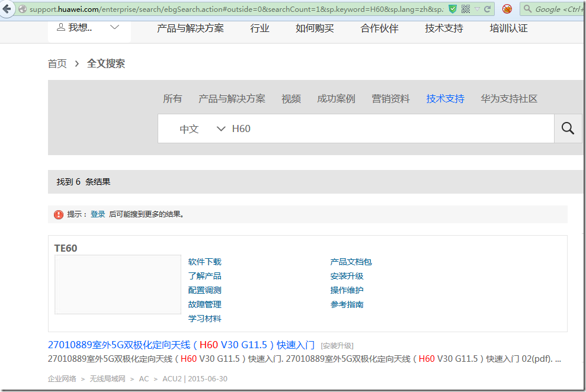Click the globe site identity icon
Image resolution: width=586 pixels, height=392 pixels.
(x=23, y=9)
